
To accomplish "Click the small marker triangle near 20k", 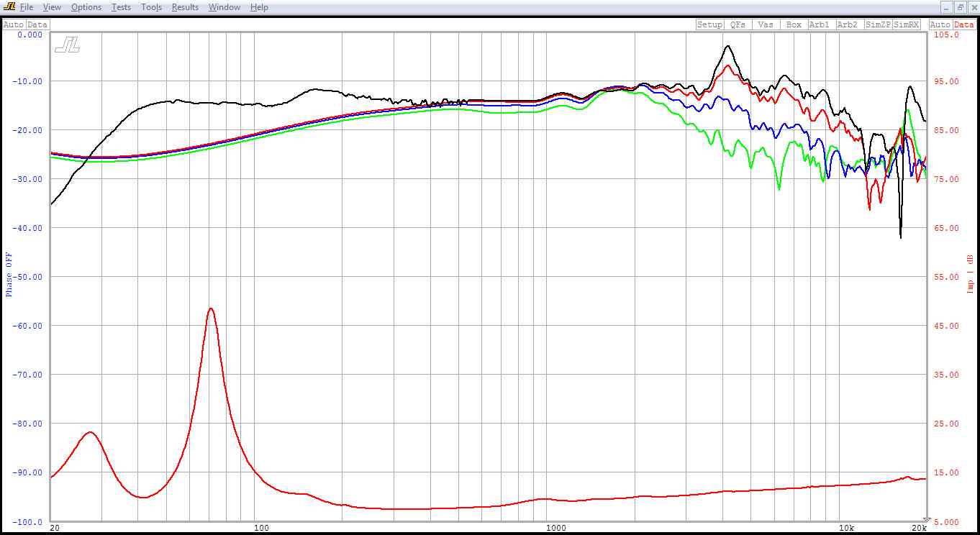I will [x=927, y=519].
